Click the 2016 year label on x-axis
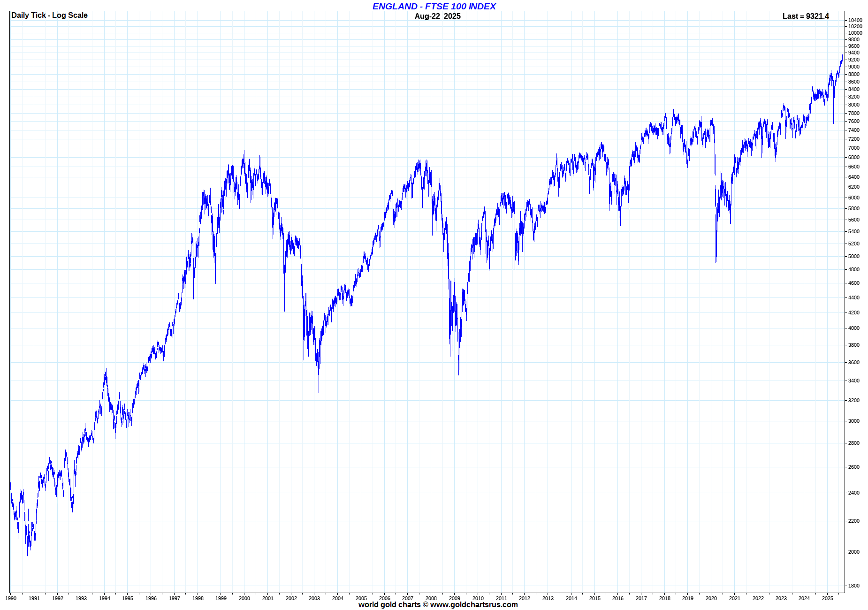The height and width of the screenshot is (610, 868). tap(618, 598)
